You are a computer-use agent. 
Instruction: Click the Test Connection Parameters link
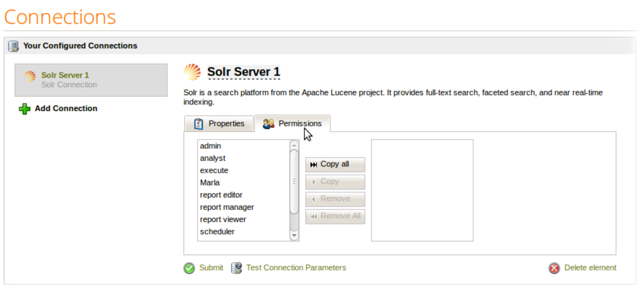click(x=296, y=268)
